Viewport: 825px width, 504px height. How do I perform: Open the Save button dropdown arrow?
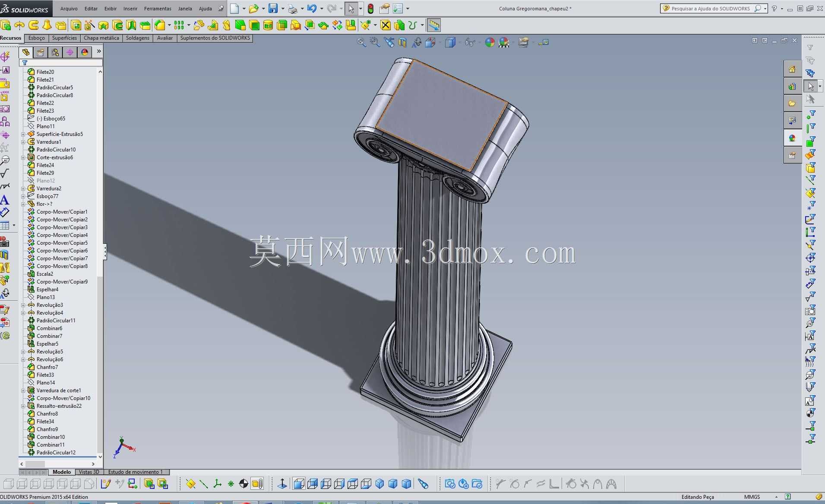point(283,9)
